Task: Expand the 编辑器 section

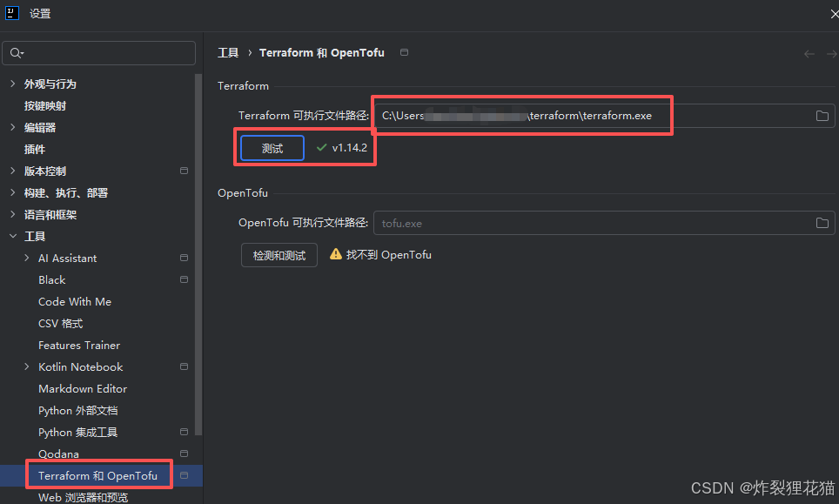Action: [13, 127]
